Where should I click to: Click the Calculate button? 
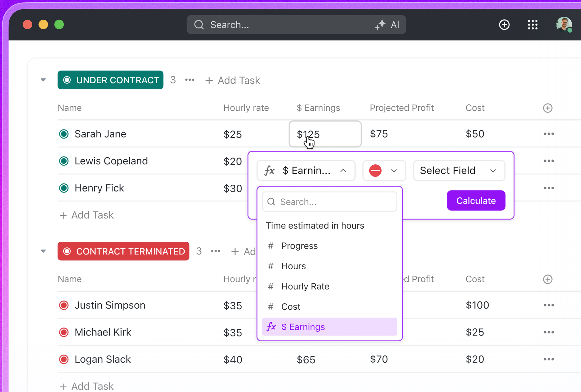point(476,201)
